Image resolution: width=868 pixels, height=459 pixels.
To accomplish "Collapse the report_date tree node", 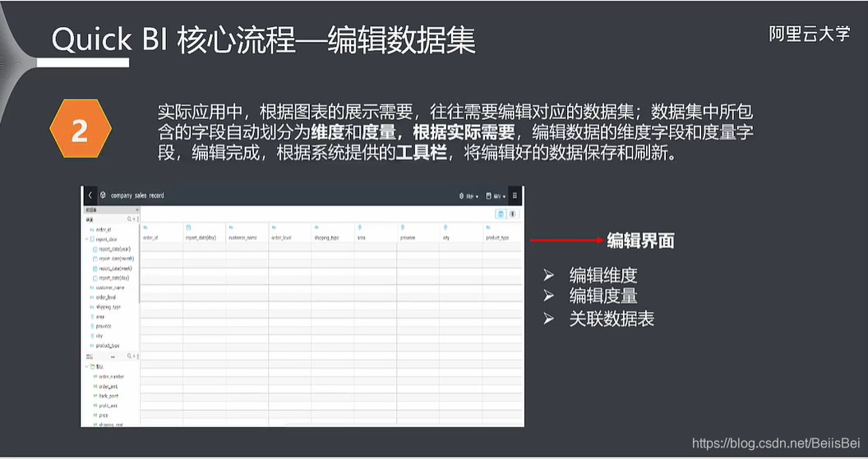I will 87,240.
